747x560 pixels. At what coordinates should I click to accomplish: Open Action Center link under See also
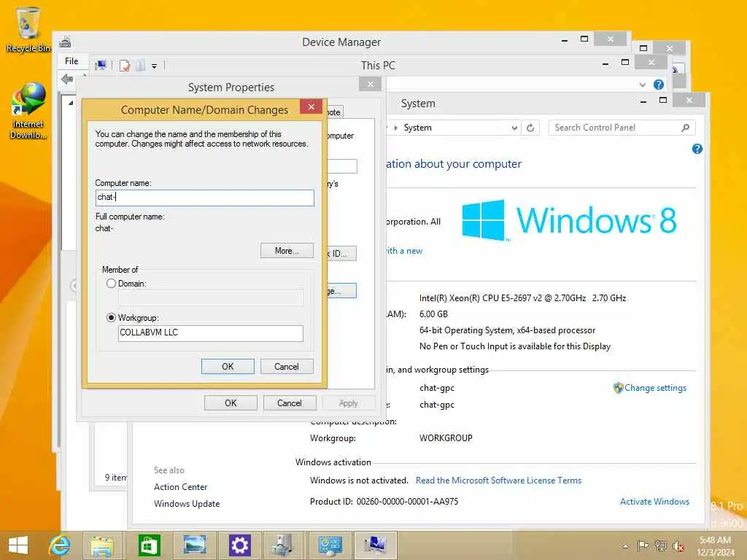point(181,486)
